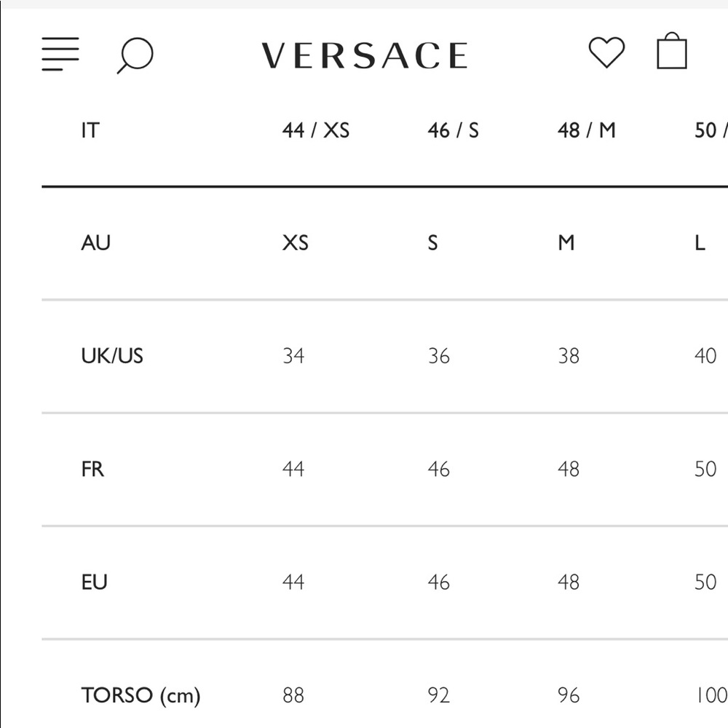The width and height of the screenshot is (728, 728).
Task: Select the 46 / S column header
Action: click(x=453, y=130)
